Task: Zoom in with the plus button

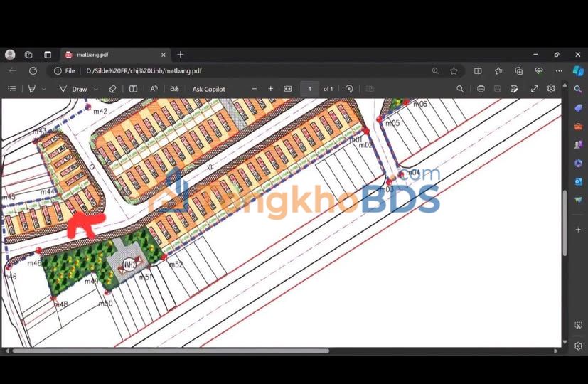Action: (x=271, y=89)
